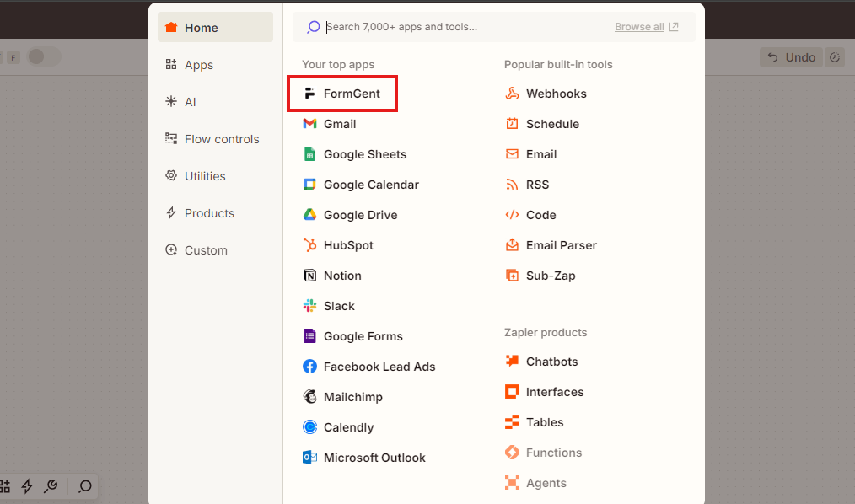Choose the Mailchimp app

coord(342,397)
